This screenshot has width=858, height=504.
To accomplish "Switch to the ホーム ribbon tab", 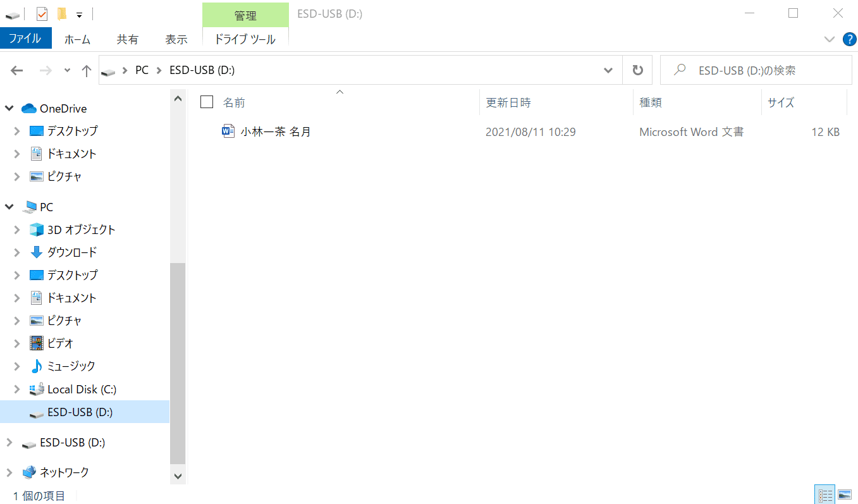I will [x=77, y=39].
